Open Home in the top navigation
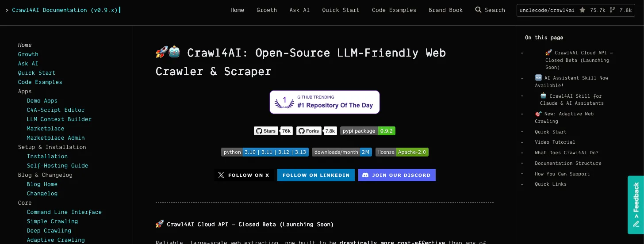This screenshot has width=644, height=244. 238,10
